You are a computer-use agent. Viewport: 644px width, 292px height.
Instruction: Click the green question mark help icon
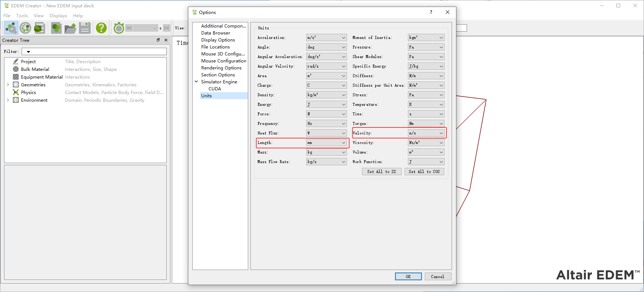pyautogui.click(x=101, y=28)
